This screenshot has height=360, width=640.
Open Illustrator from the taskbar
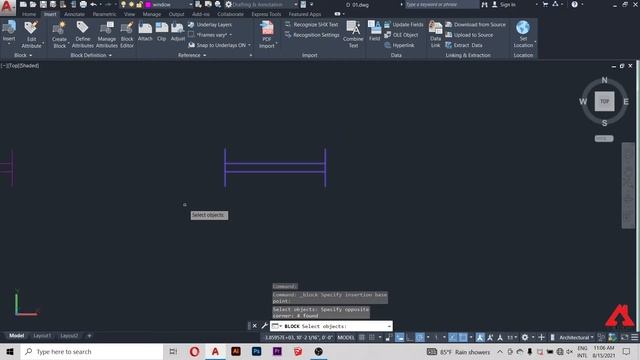[236, 351]
